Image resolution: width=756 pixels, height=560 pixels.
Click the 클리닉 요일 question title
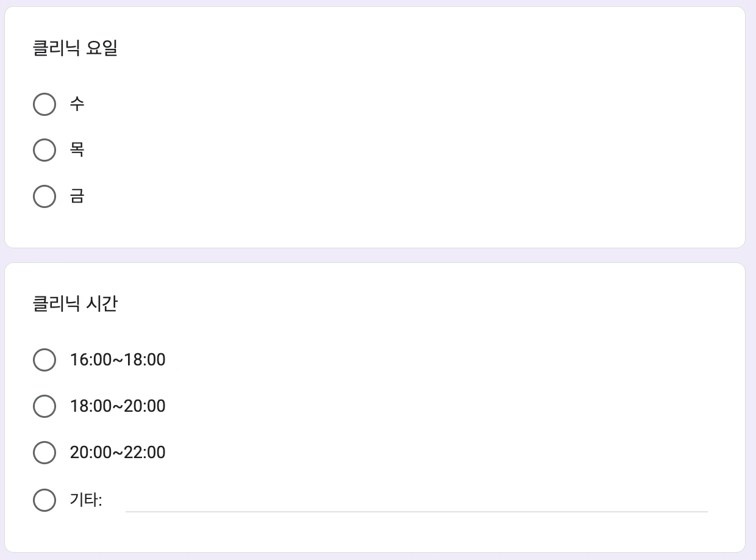[x=74, y=48]
